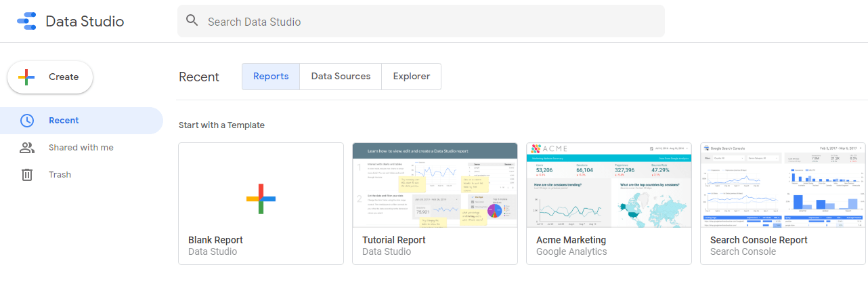Click the multicolor plus icon in Create
Screen dimensions: 868x286
point(26,77)
